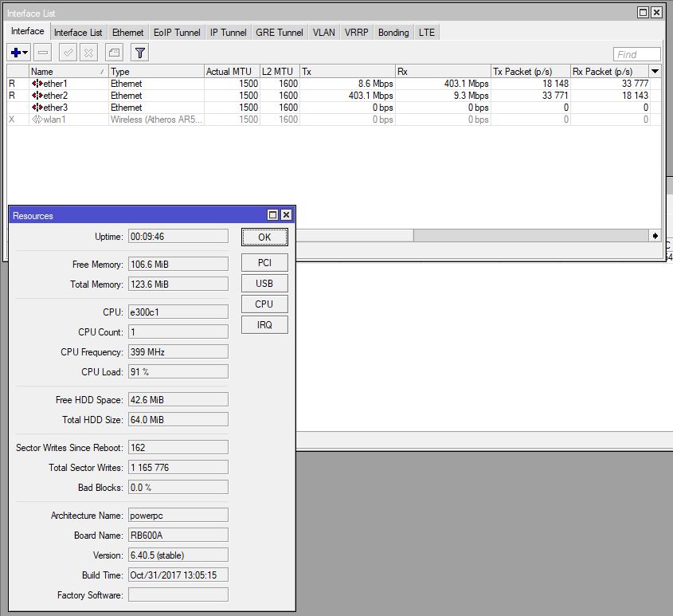Switch to the Interface tab
673x616 pixels.
27,31
